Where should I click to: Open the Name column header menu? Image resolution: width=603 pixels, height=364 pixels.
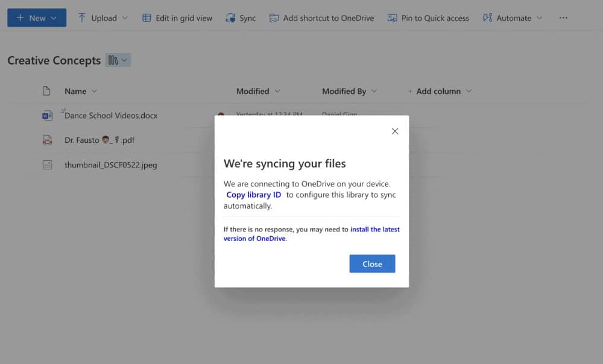point(94,92)
